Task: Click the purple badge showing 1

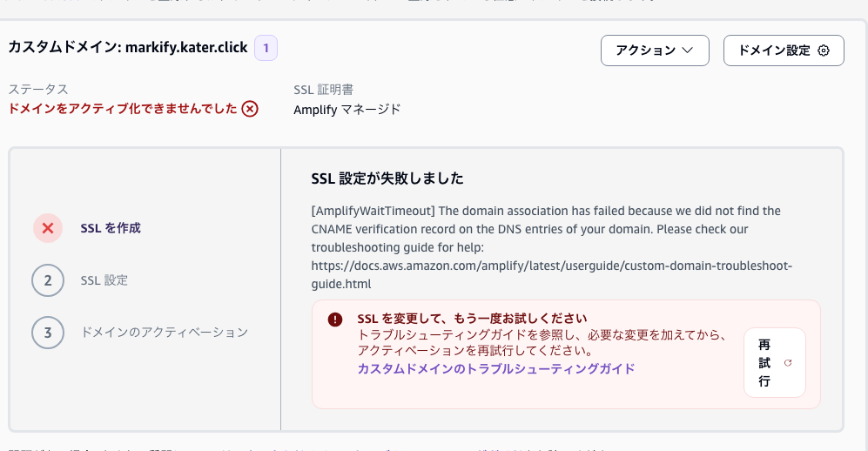Action: pos(266,48)
